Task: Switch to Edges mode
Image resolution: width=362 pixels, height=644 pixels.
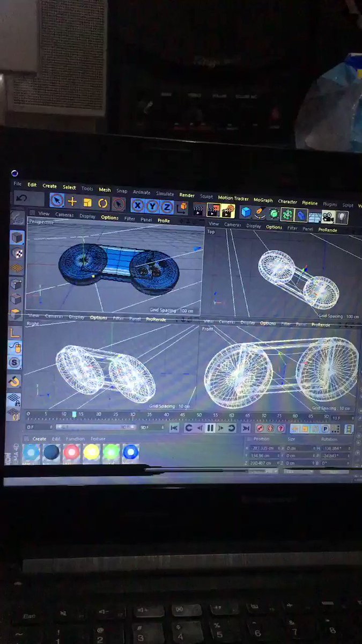Action: pyautogui.click(x=17, y=299)
